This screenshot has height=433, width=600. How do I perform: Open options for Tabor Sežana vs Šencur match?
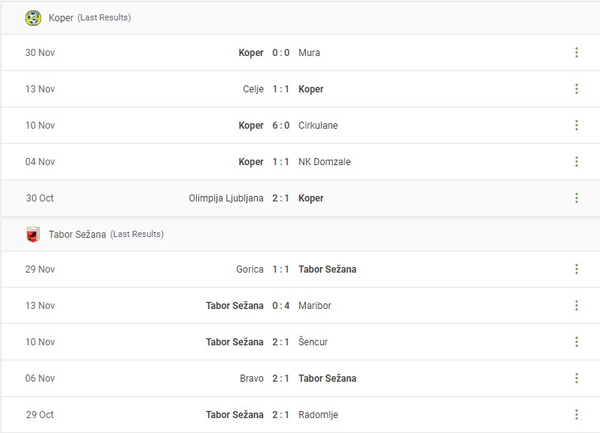(x=576, y=342)
